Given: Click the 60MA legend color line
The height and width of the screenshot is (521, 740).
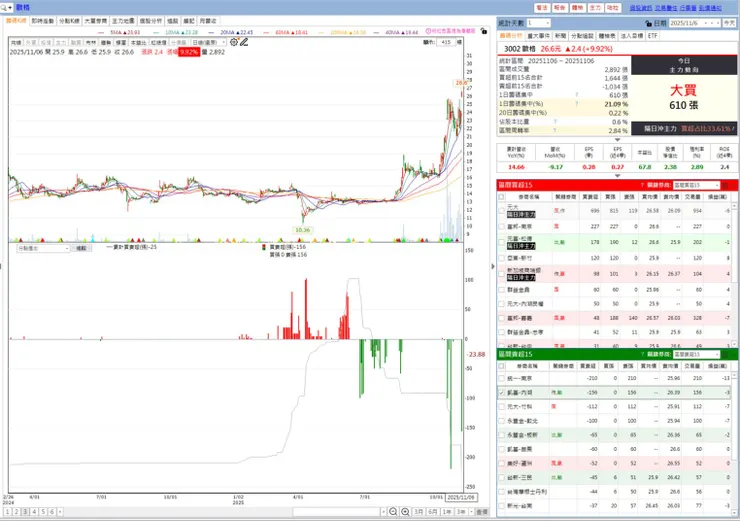Looking at the screenshot, I should [x=267, y=33].
